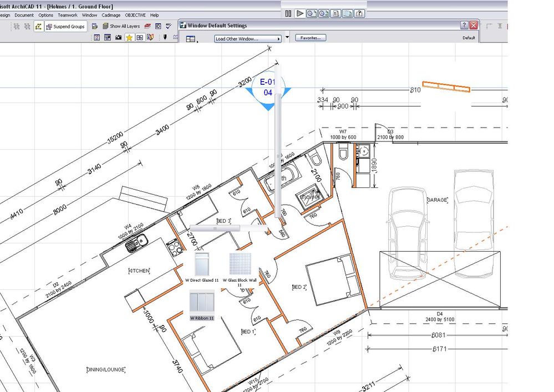Click the double-page document icon

(x=348, y=13)
